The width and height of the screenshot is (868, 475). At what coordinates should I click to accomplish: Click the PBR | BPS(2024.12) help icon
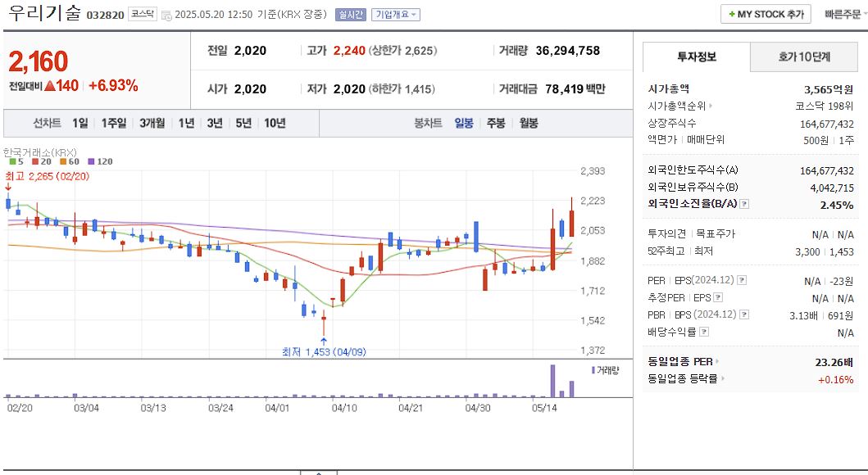tap(743, 314)
